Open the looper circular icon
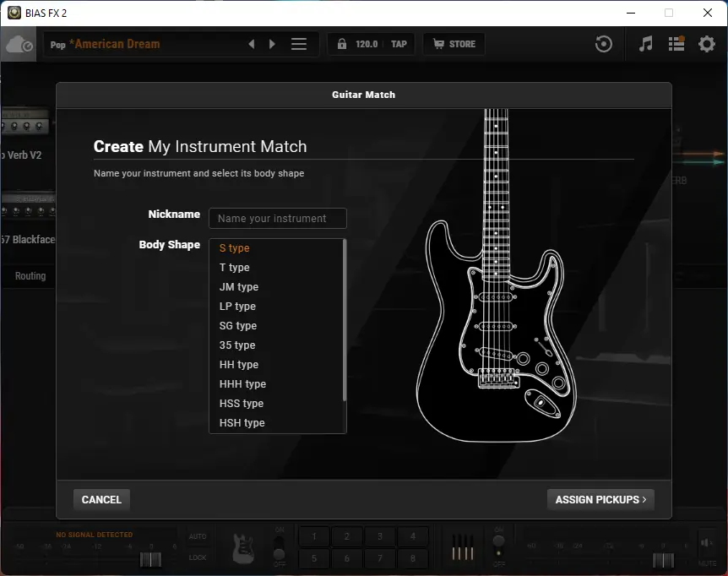Viewport: 728px width, 576px height. coord(604,44)
